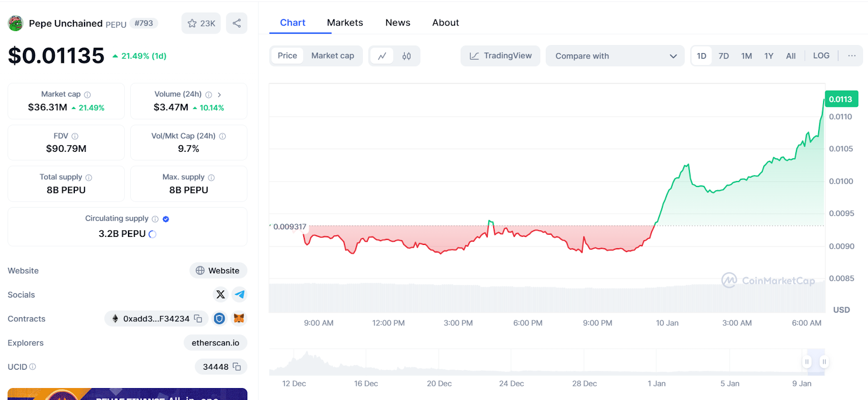The height and width of the screenshot is (400, 868).
Task: Add token to MetaMask fox icon
Action: click(239, 319)
